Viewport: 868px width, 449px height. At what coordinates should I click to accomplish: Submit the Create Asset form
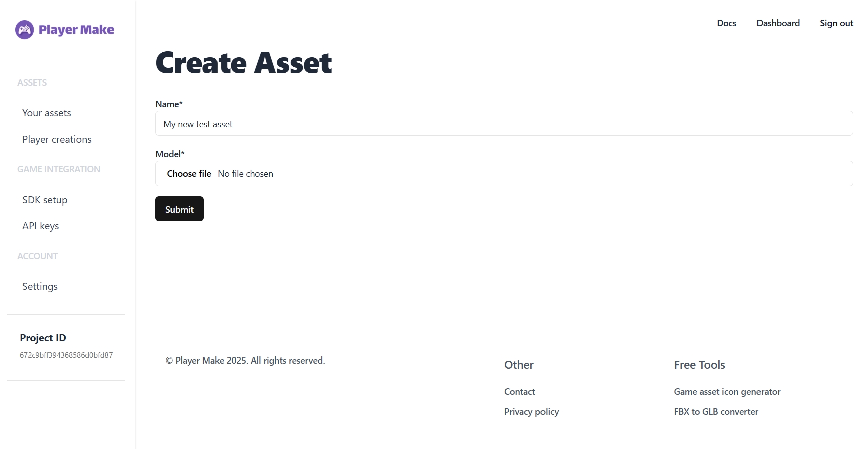tap(179, 209)
